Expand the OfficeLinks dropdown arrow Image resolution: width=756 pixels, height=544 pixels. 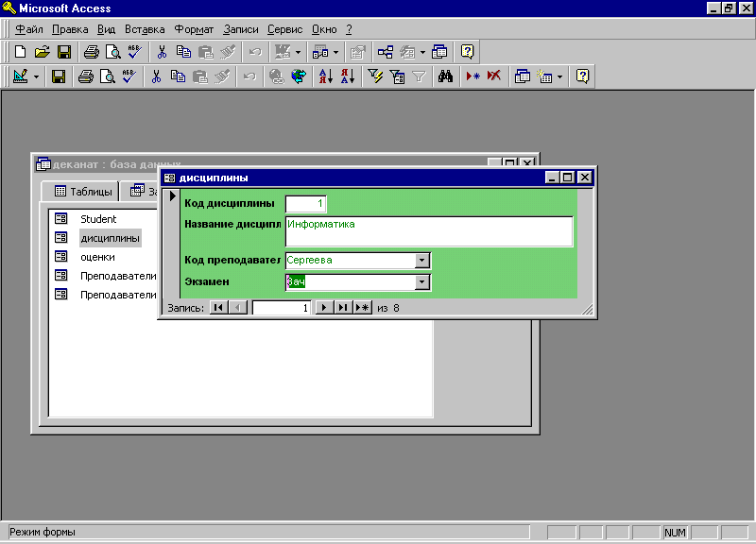point(298,52)
